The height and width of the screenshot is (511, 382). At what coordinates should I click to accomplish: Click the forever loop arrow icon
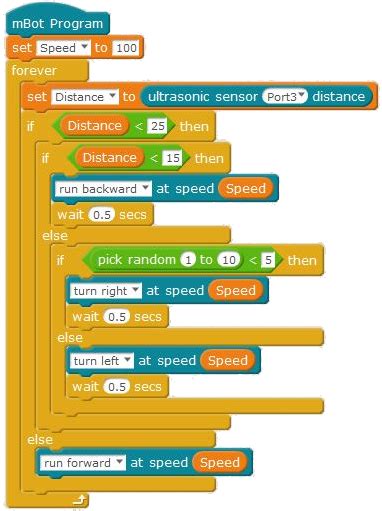click(x=80, y=500)
